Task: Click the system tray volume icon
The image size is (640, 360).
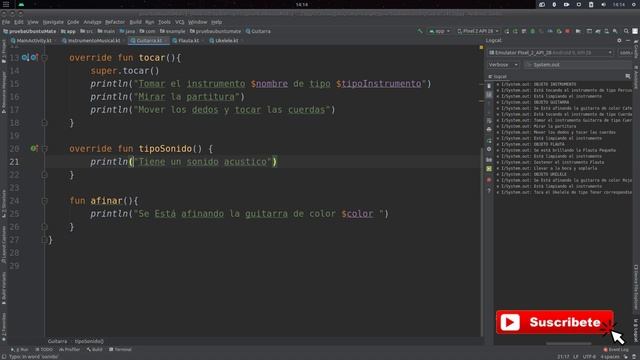Action: 603,4
